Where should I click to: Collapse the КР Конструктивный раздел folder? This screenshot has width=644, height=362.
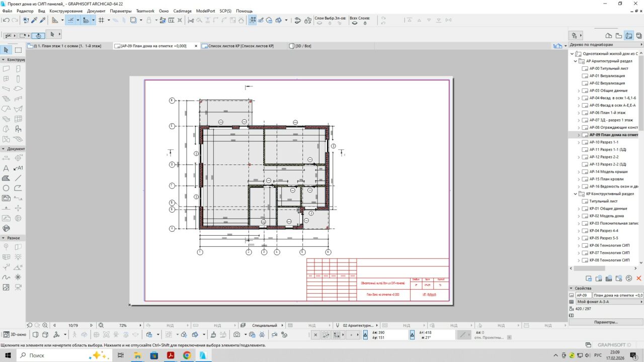[x=576, y=194]
